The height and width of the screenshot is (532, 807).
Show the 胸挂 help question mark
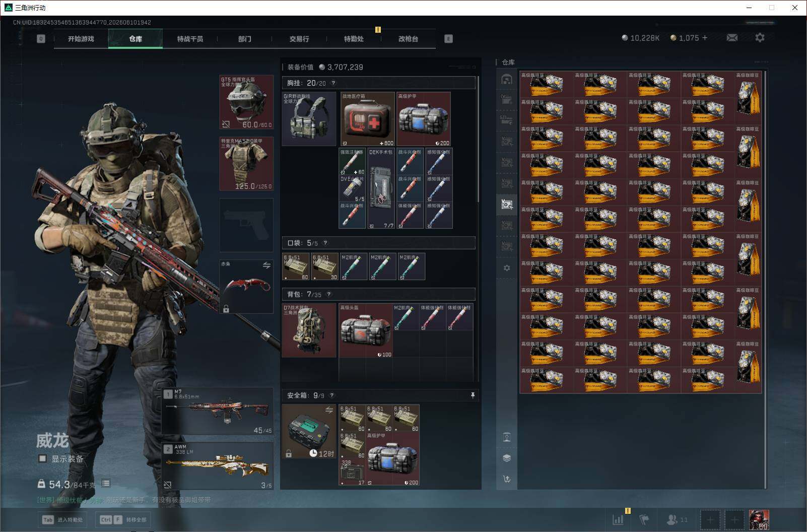(x=333, y=83)
